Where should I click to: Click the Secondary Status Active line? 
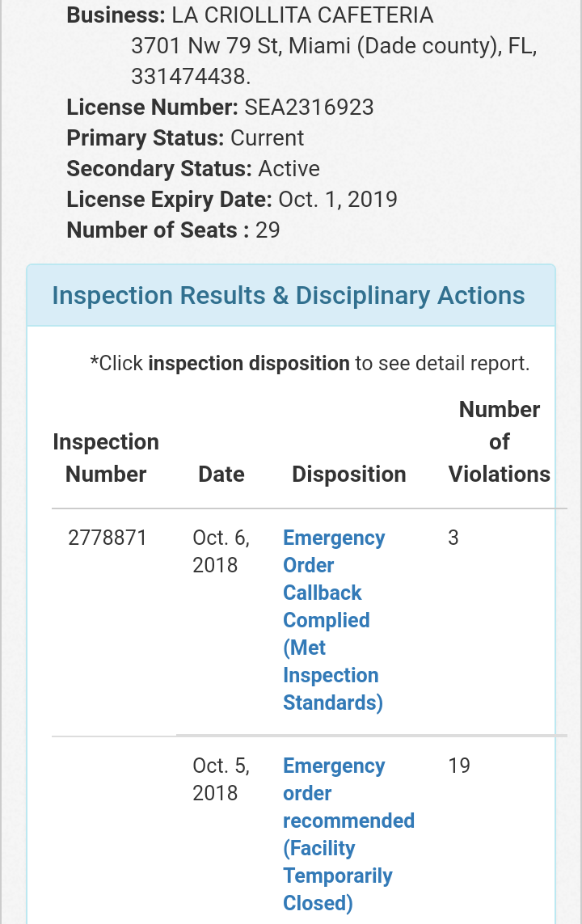(193, 169)
